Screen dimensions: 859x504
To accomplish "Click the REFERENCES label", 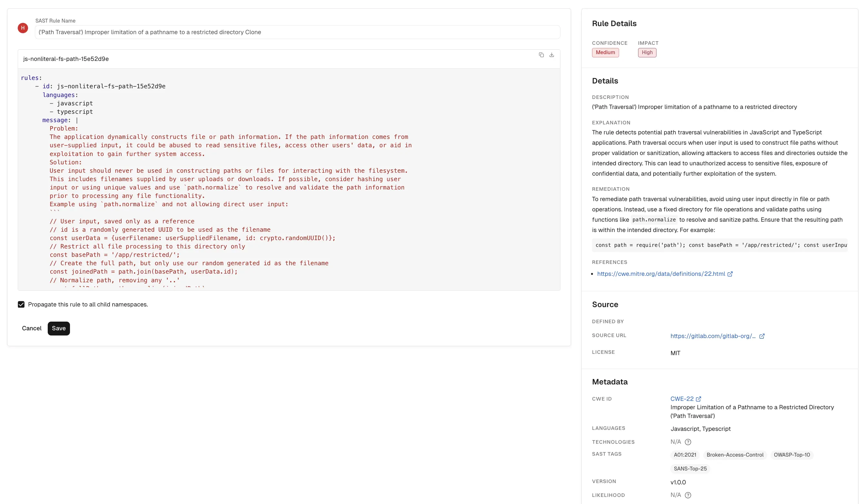I will (609, 262).
